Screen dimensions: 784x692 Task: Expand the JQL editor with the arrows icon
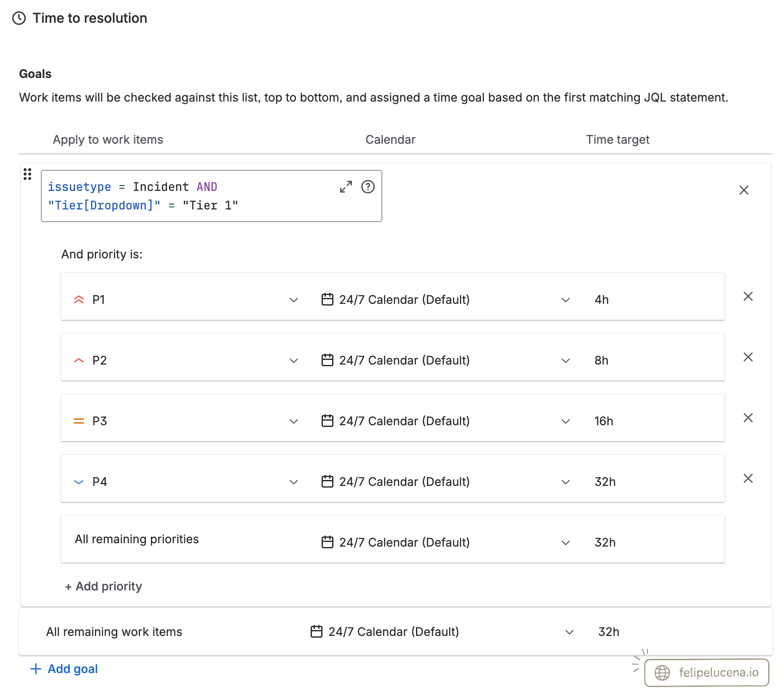[x=346, y=187]
